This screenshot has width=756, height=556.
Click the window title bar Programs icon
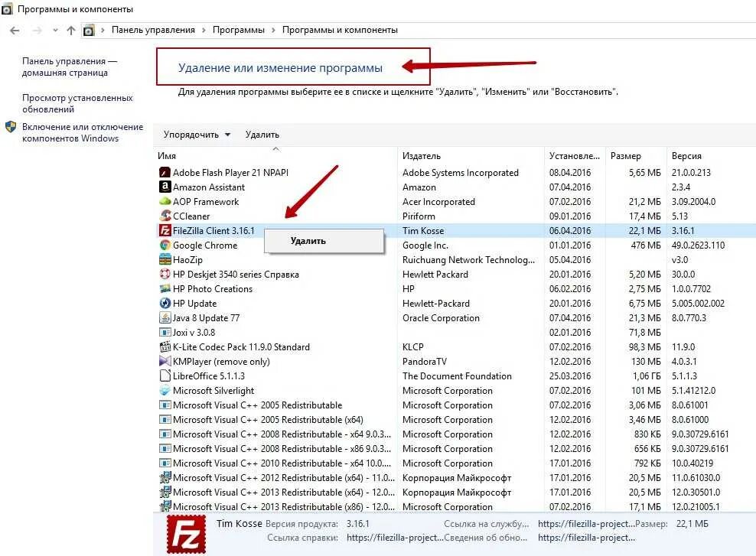7,9
